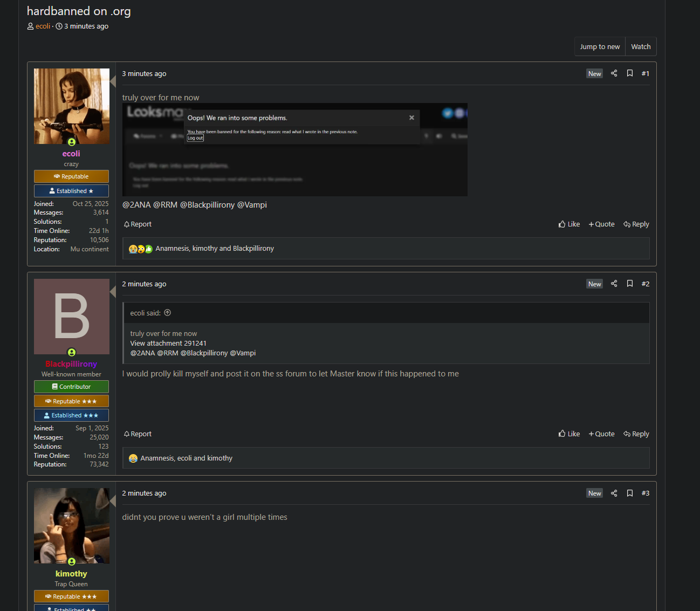Like ecoli's first post
This screenshot has width=700, height=611.
569,224
